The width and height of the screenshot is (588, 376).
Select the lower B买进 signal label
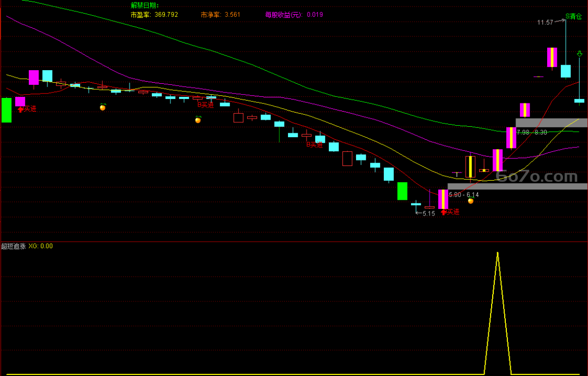pos(314,145)
